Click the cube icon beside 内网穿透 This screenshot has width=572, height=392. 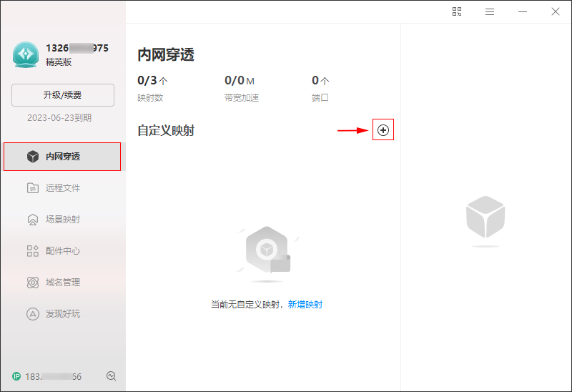pyautogui.click(x=33, y=156)
